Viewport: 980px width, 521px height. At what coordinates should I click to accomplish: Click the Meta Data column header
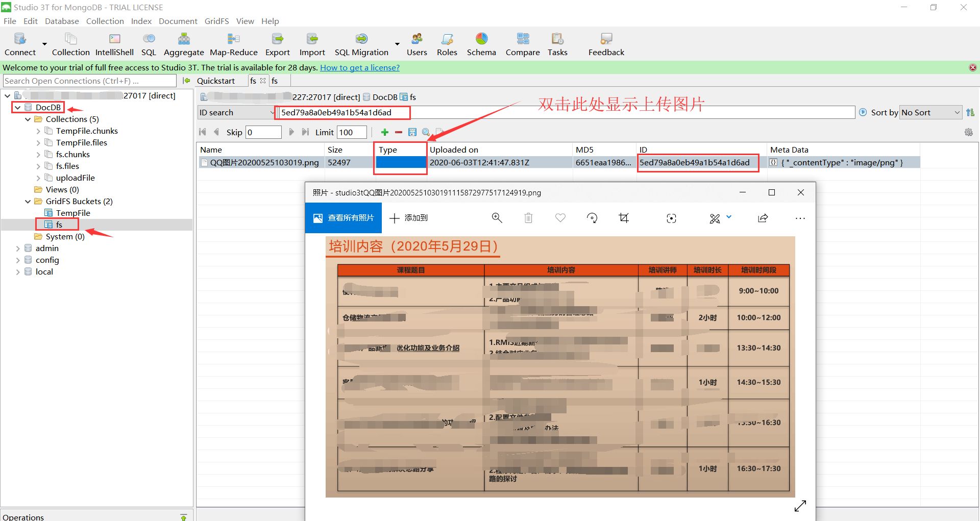point(789,150)
